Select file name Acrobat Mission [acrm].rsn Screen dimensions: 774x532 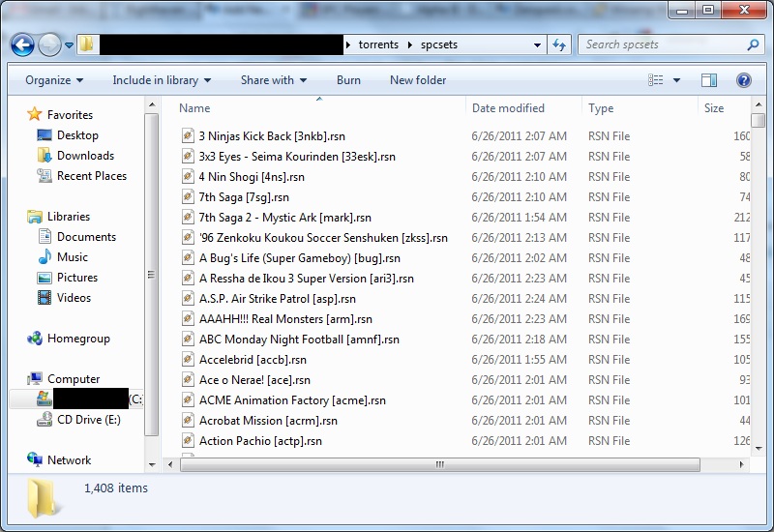(x=268, y=421)
